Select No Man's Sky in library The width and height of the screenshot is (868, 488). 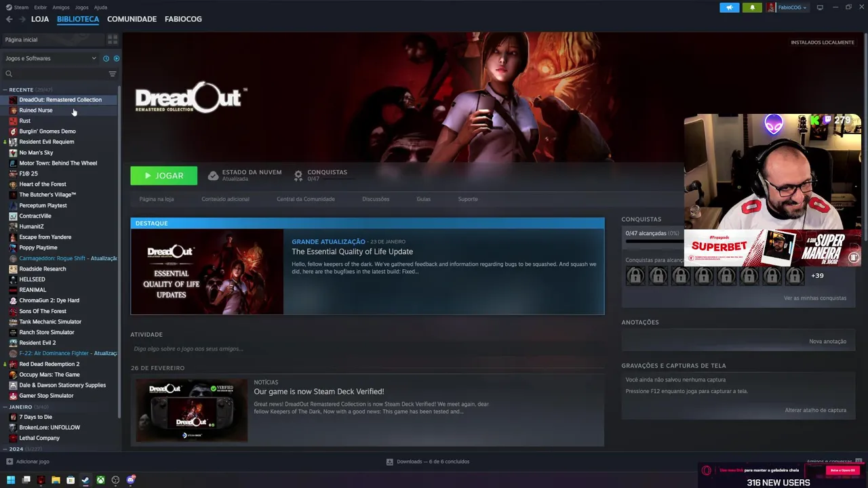tap(36, 152)
